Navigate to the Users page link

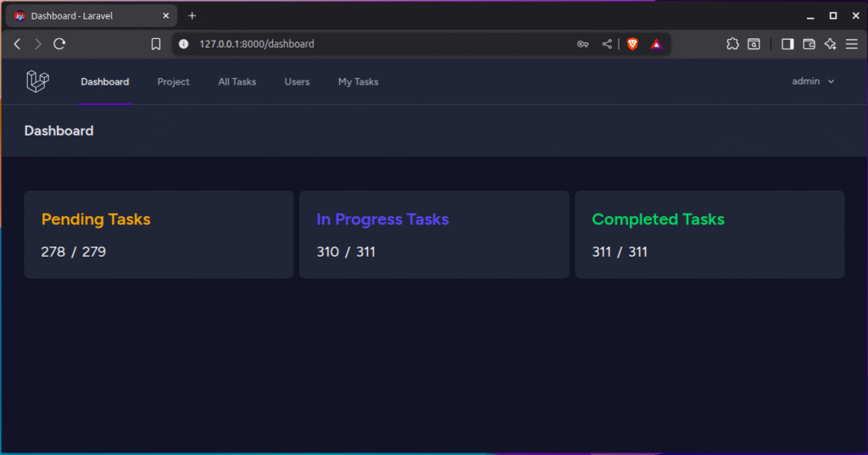coord(297,82)
